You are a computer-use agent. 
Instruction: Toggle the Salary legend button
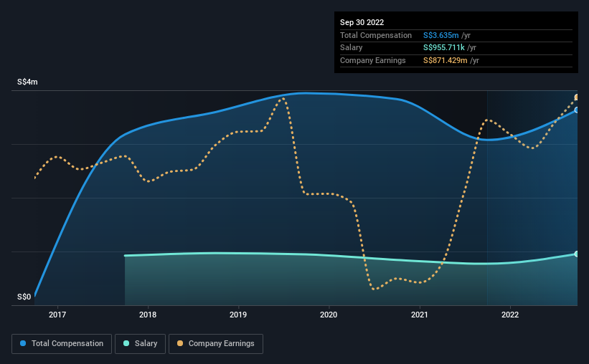pyautogui.click(x=140, y=344)
